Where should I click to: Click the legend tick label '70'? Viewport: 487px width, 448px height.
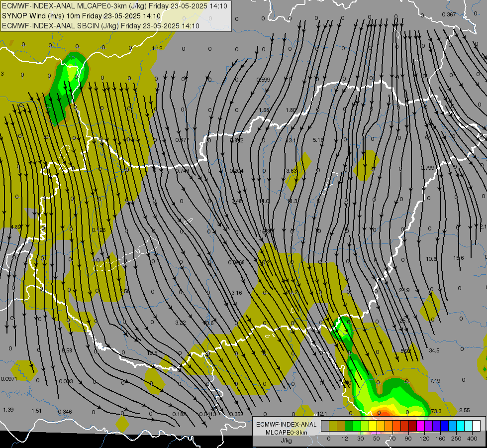pyautogui.click(x=392, y=439)
